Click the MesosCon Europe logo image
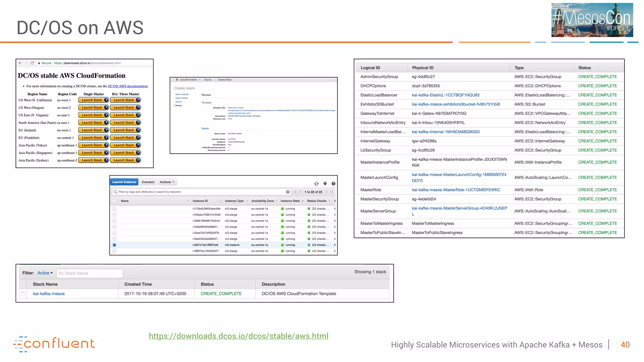Image resolution: width=644 pixels, height=362 pixels. 592,20
